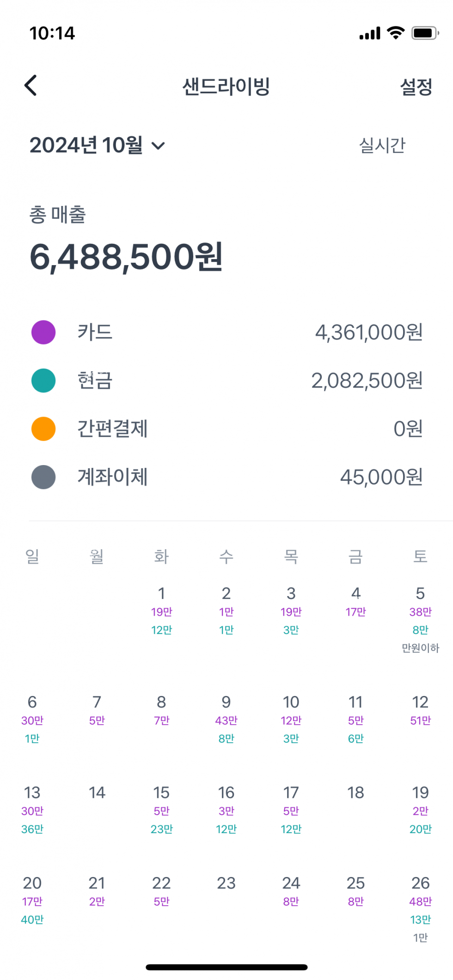Choose October 20 calendar date
453x980 pixels.
tap(32, 883)
